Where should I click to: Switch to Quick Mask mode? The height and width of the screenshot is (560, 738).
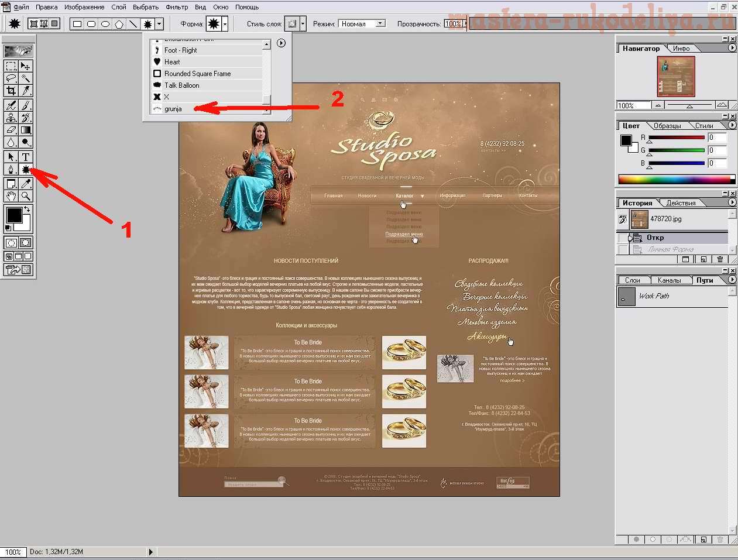click(x=26, y=243)
